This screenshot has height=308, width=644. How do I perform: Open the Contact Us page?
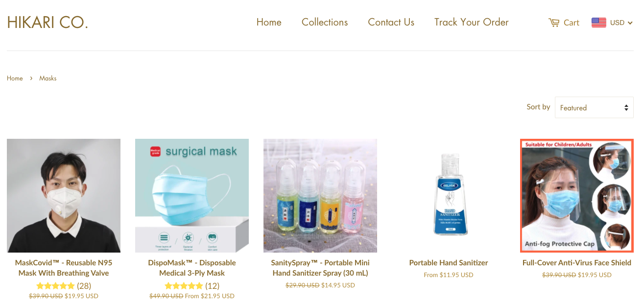pyautogui.click(x=391, y=22)
